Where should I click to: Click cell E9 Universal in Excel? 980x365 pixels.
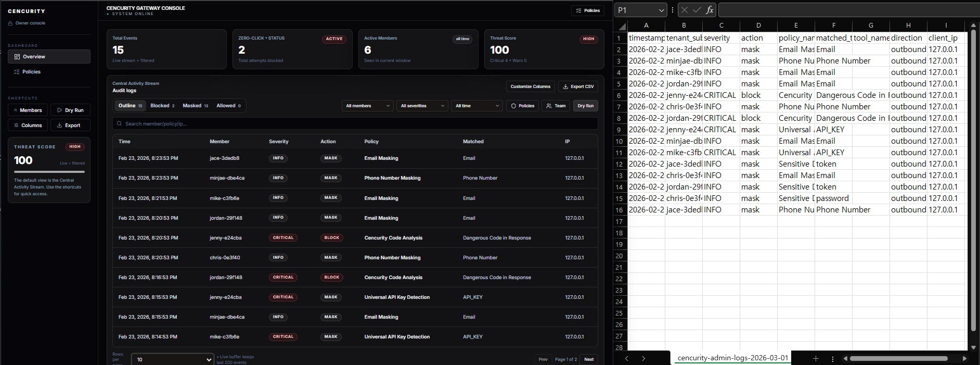(796, 130)
